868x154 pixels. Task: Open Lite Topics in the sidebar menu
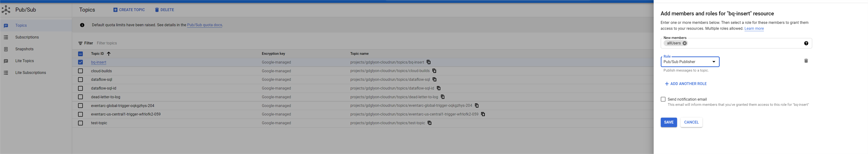(36, 61)
